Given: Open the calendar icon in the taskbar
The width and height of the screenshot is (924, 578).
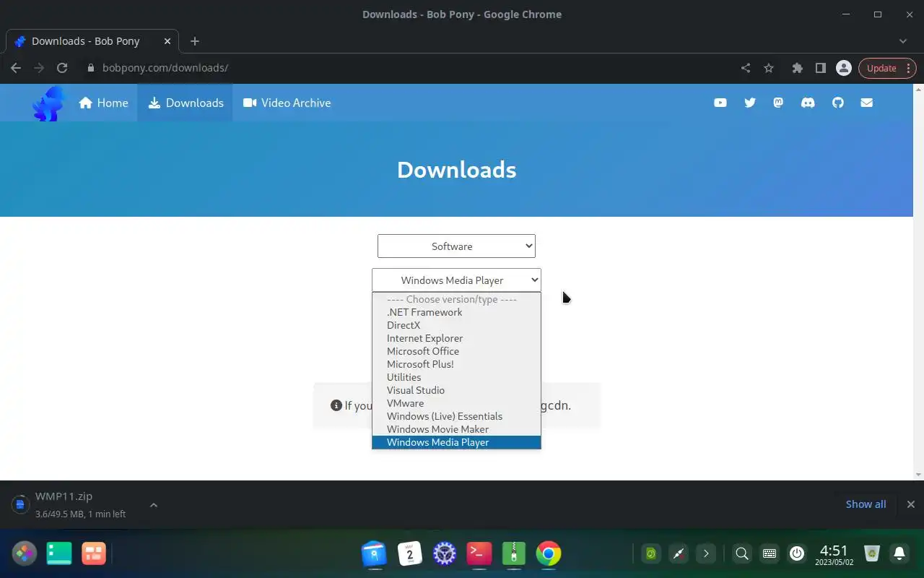Looking at the screenshot, I should (410, 553).
